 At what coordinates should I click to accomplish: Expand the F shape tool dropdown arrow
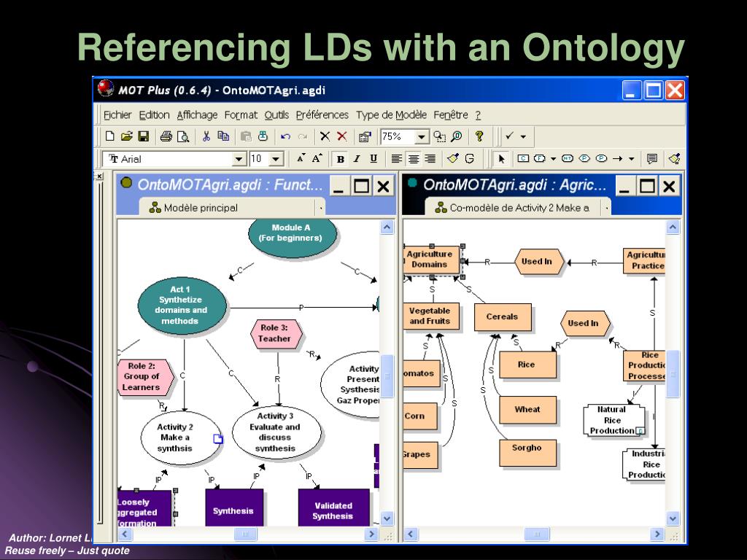[x=553, y=158]
